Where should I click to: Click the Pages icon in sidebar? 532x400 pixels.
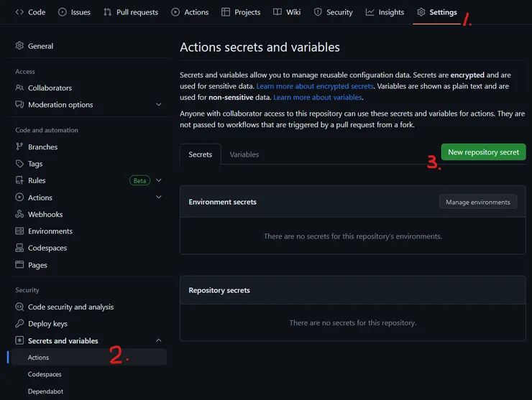pyautogui.click(x=20, y=265)
